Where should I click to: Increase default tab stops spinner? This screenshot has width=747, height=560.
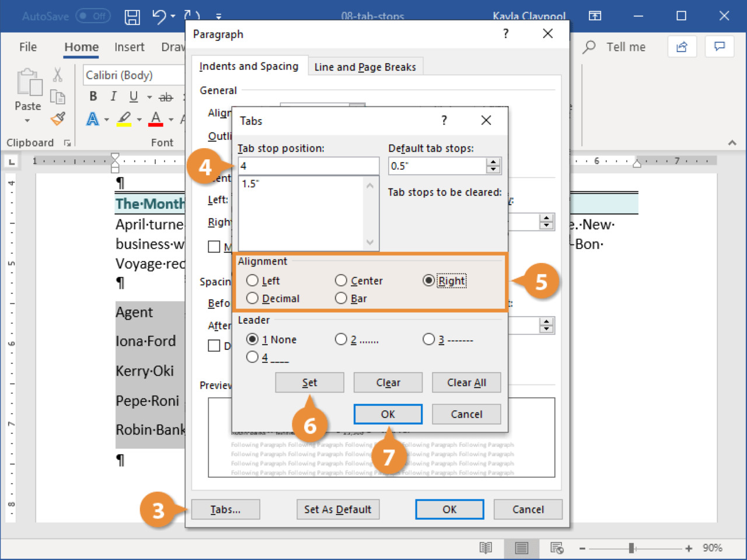click(494, 162)
